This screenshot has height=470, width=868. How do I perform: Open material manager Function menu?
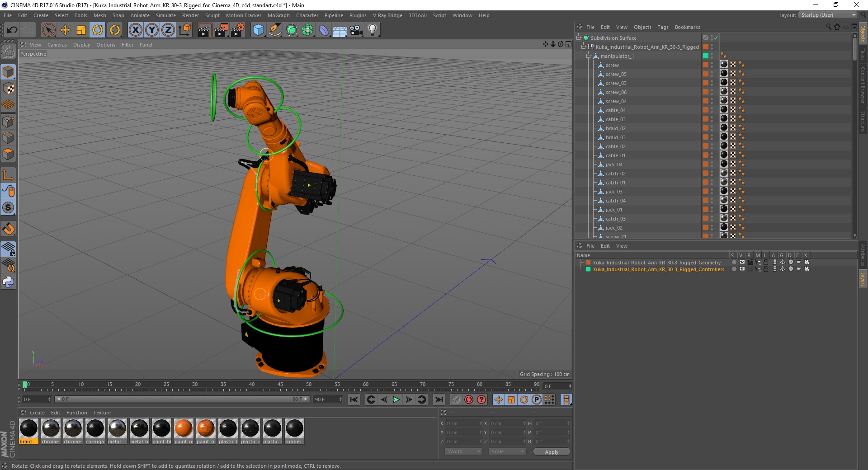click(76, 413)
